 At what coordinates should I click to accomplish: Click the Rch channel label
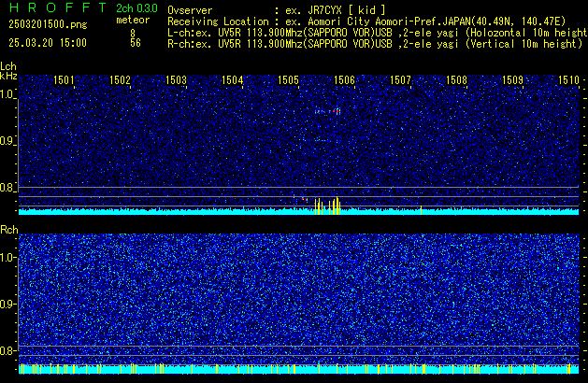9,230
